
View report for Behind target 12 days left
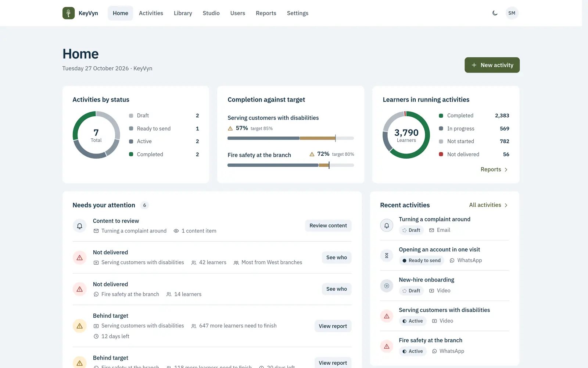point(333,326)
